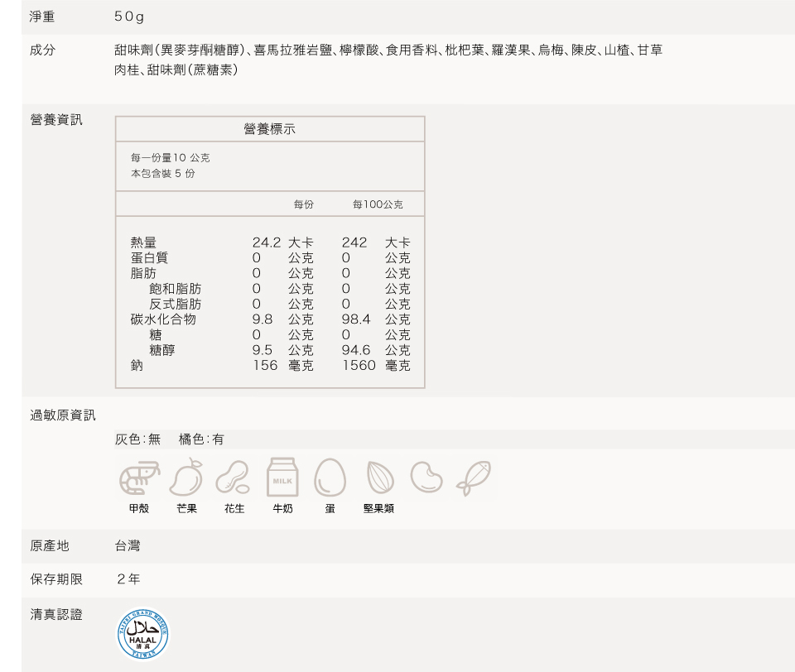Click the egg allergen icon
Image resolution: width=795 pixels, height=672 pixels.
[x=330, y=478]
